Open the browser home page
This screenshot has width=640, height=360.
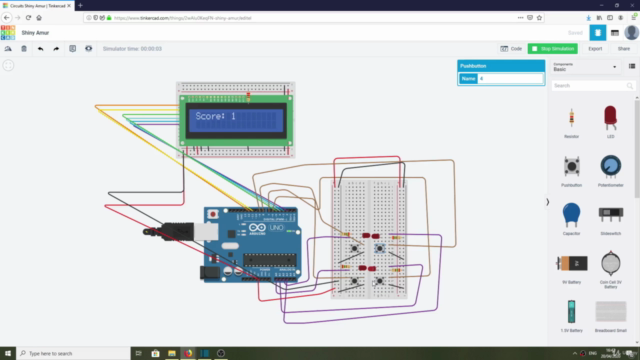(39, 18)
